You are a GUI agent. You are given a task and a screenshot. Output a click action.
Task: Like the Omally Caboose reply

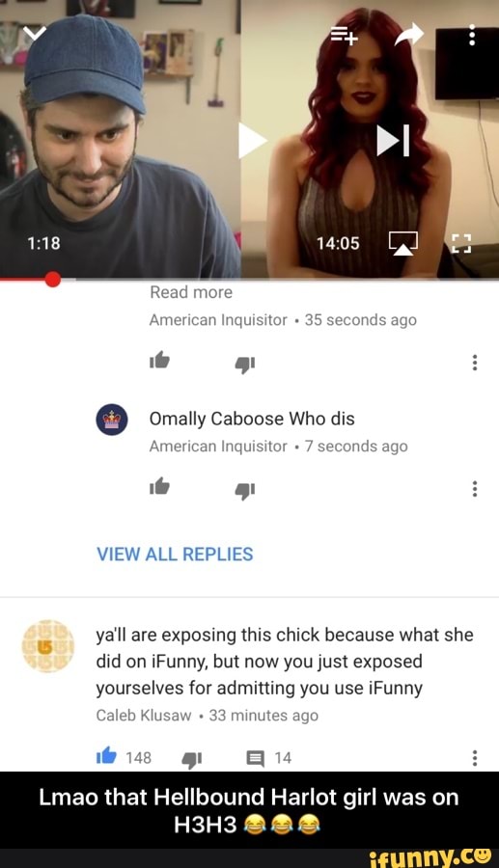click(159, 487)
